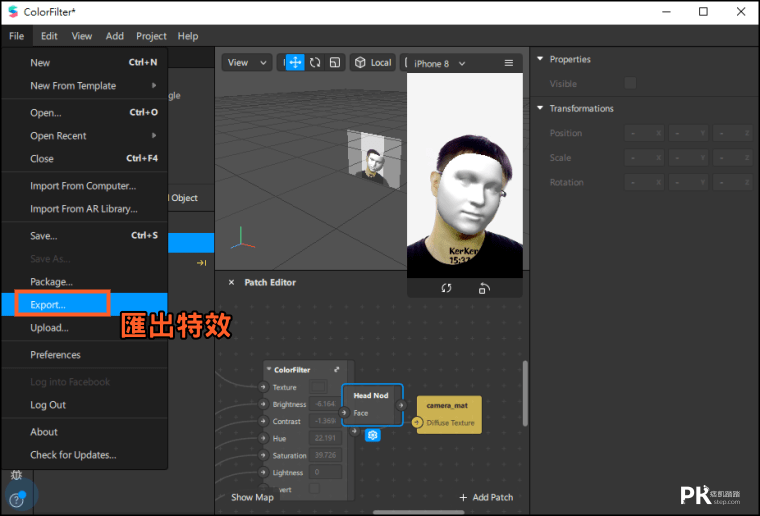The image size is (760, 516).
Task: Open the File menu
Action: (x=16, y=36)
